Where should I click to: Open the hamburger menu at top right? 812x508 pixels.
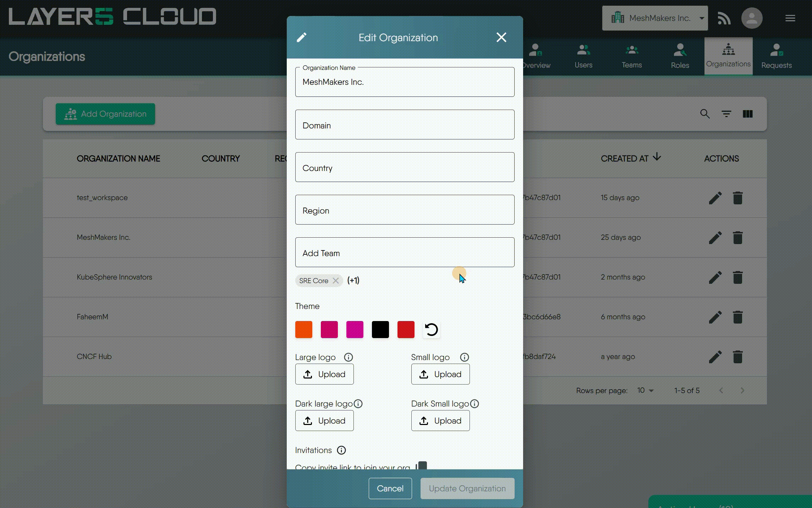click(790, 18)
